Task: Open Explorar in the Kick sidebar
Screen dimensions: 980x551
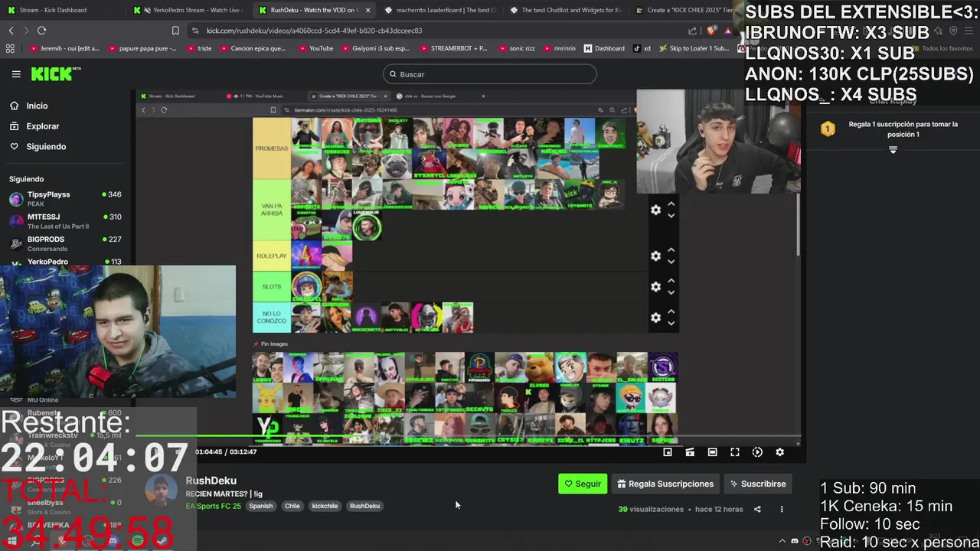Action: point(43,126)
